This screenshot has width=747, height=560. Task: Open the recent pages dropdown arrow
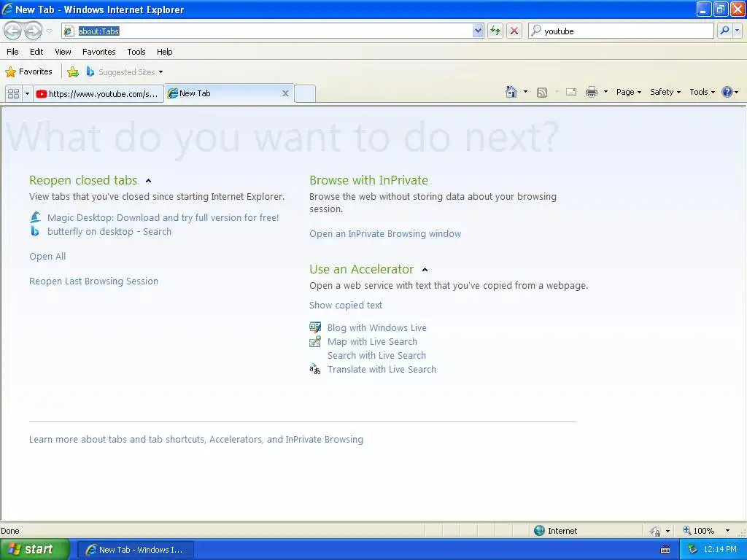click(49, 31)
